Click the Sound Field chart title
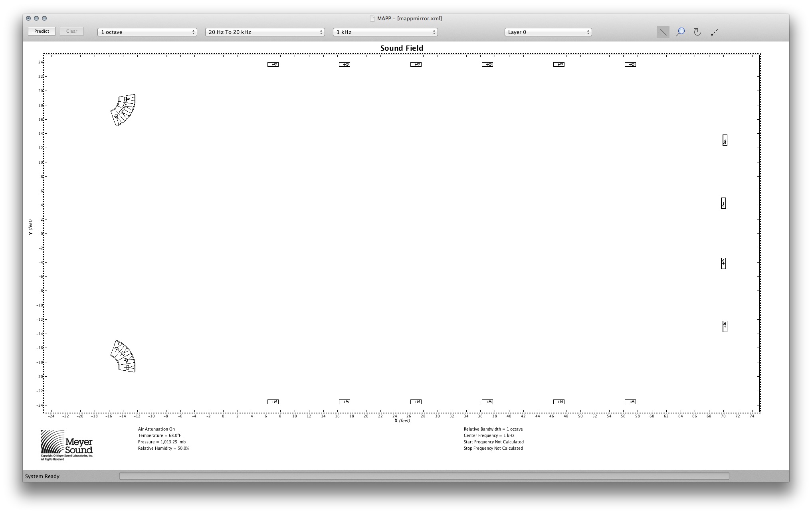 [402, 48]
